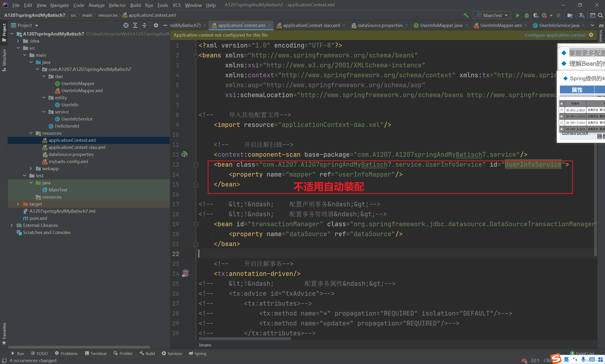Viewport: 605px width, 364px height.
Task: Expand the .idea folder
Action: [18, 41]
